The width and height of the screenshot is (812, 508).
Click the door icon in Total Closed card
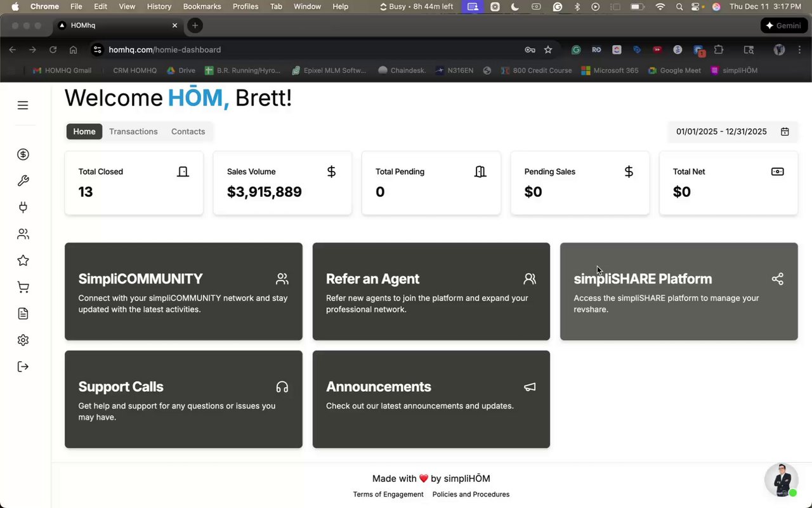click(x=183, y=171)
